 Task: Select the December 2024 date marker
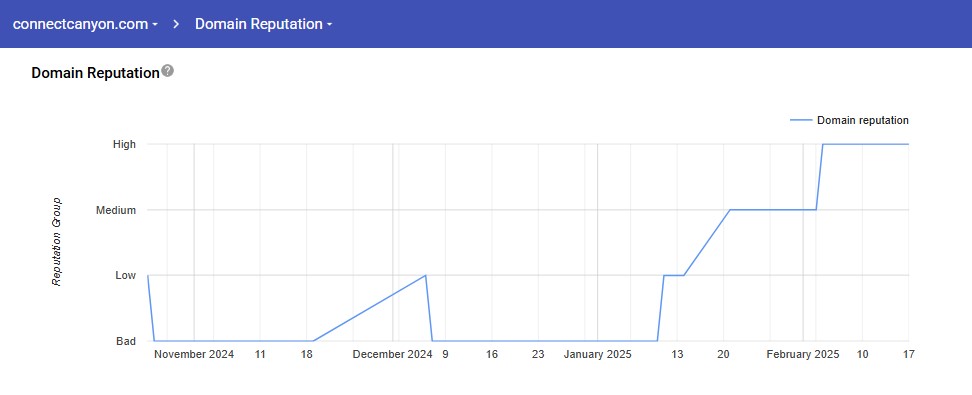392,355
